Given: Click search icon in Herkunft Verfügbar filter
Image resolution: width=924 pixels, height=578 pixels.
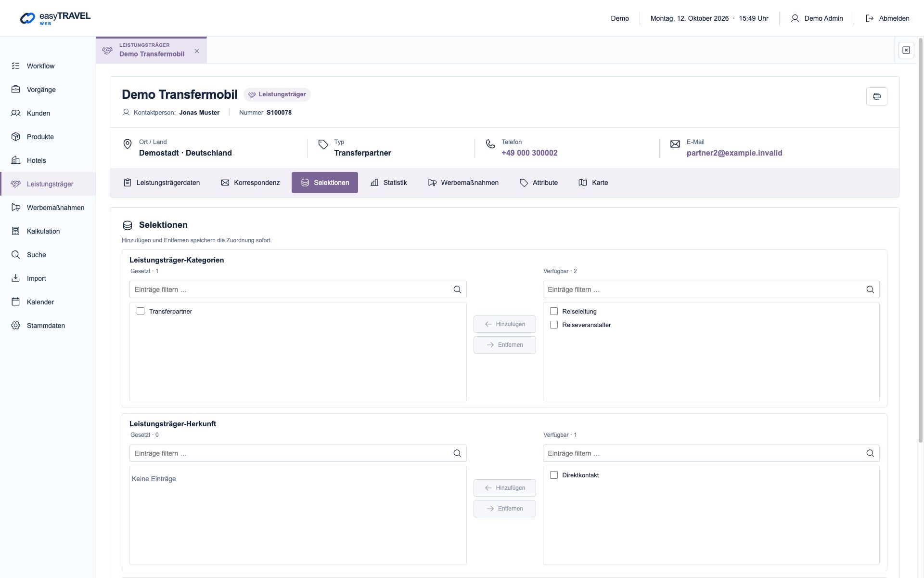Looking at the screenshot, I should tap(870, 453).
